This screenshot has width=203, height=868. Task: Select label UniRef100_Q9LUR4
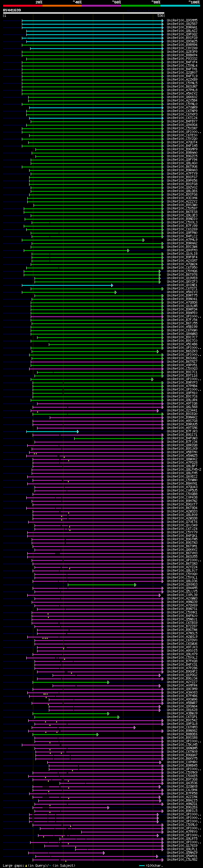(x=182, y=400)
